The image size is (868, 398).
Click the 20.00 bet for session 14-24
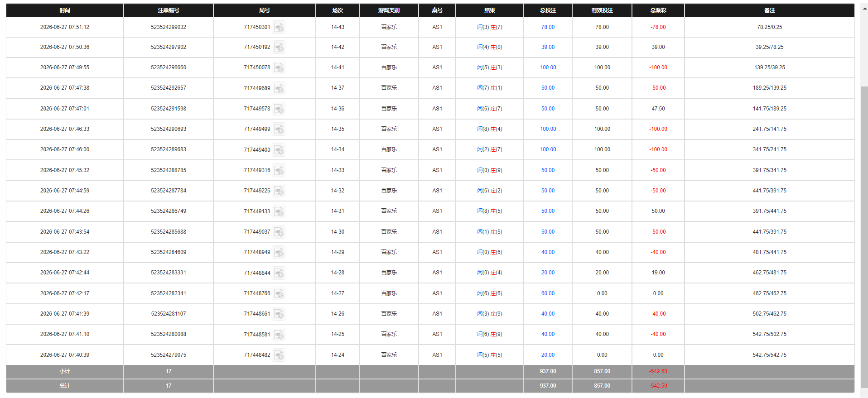(548, 355)
